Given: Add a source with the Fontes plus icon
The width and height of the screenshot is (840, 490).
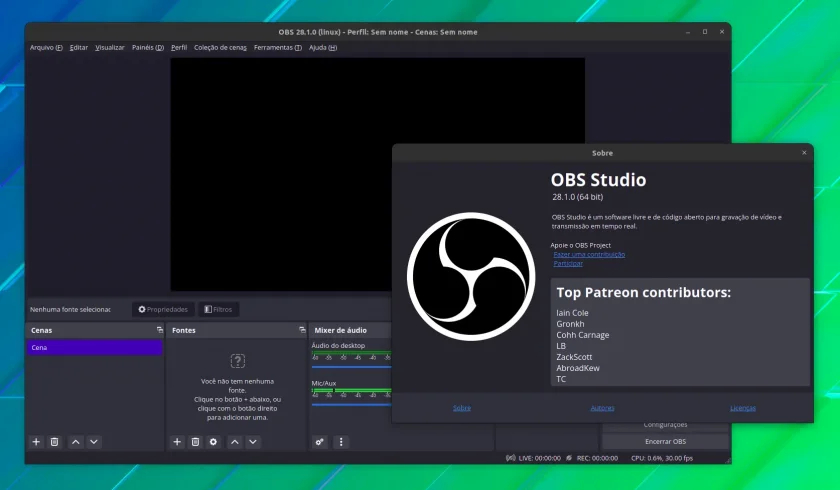Looking at the screenshot, I should (x=177, y=442).
